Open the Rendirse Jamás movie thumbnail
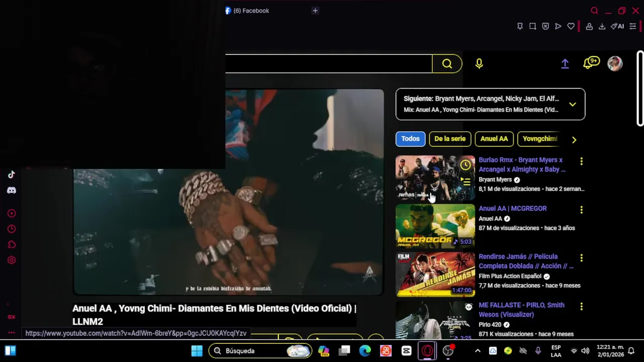Viewport: 644px width, 362px height. 435,275
